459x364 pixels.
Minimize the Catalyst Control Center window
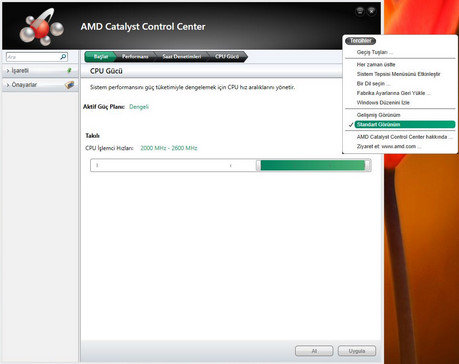pyautogui.click(x=360, y=11)
